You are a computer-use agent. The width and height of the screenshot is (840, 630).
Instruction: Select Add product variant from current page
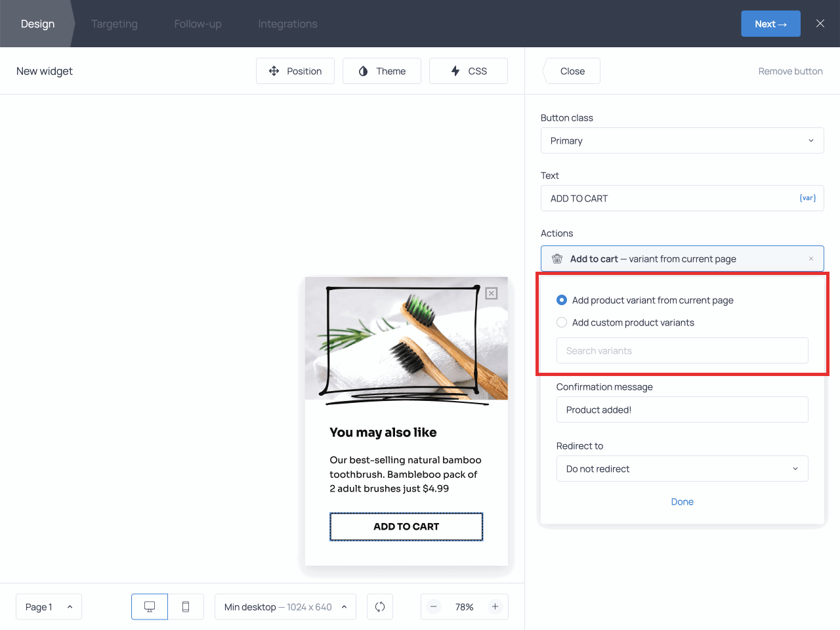point(562,300)
